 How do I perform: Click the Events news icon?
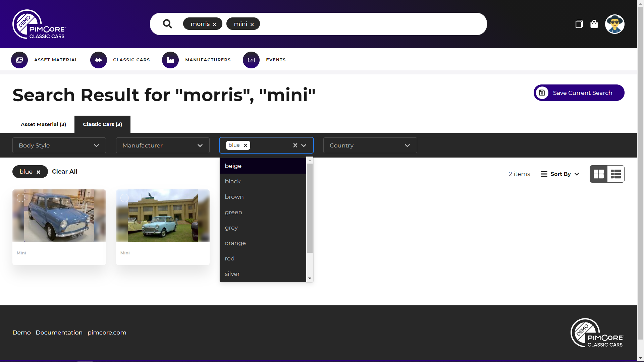(x=251, y=60)
